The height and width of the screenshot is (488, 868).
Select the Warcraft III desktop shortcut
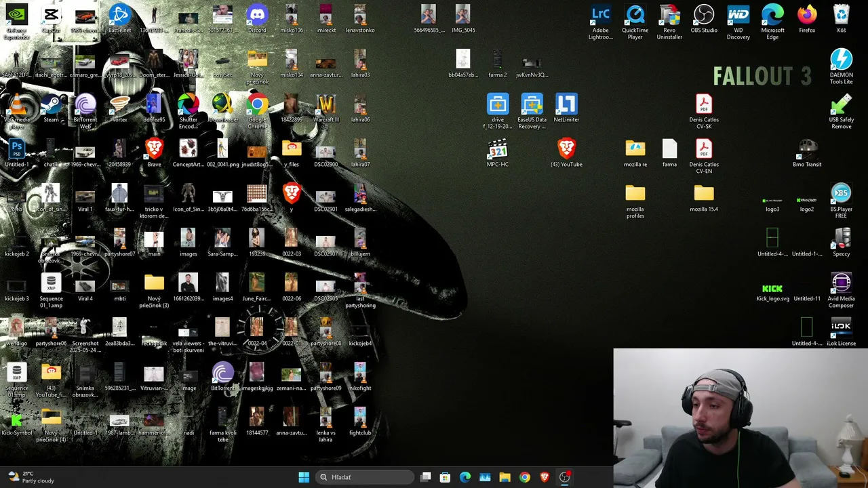click(x=325, y=108)
